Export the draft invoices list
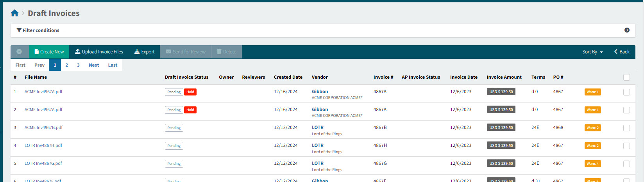 point(144,52)
